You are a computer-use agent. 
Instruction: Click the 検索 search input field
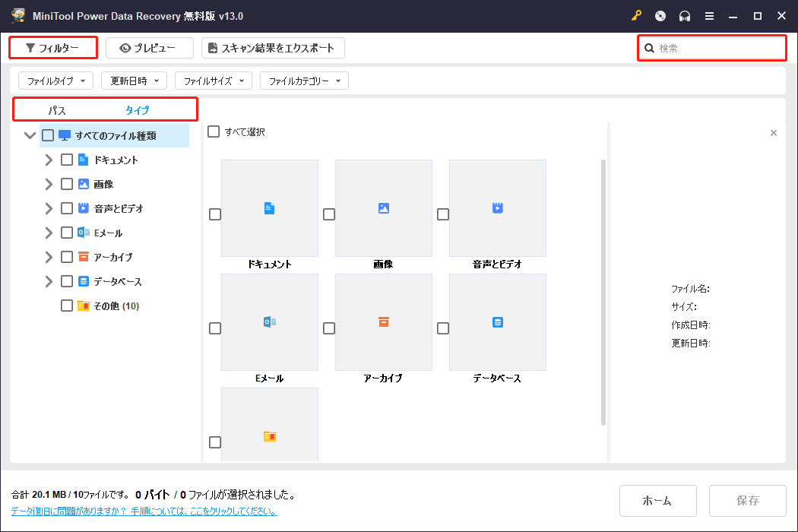(713, 49)
